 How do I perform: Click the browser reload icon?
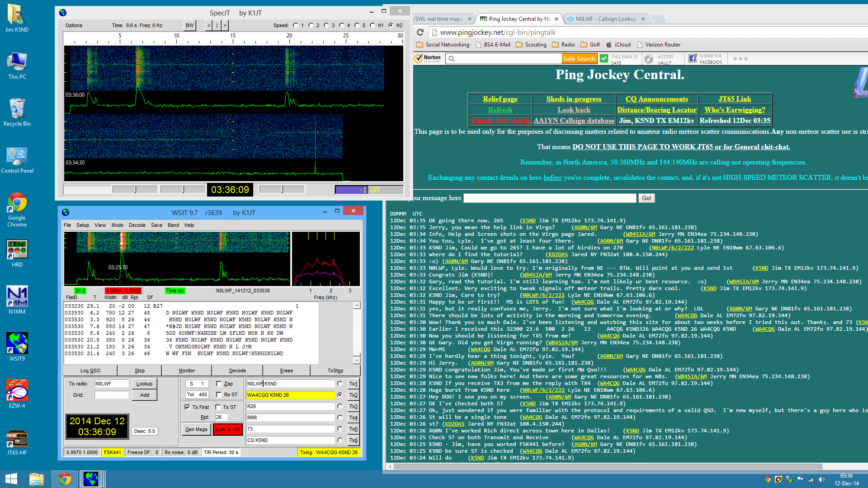coord(420,32)
